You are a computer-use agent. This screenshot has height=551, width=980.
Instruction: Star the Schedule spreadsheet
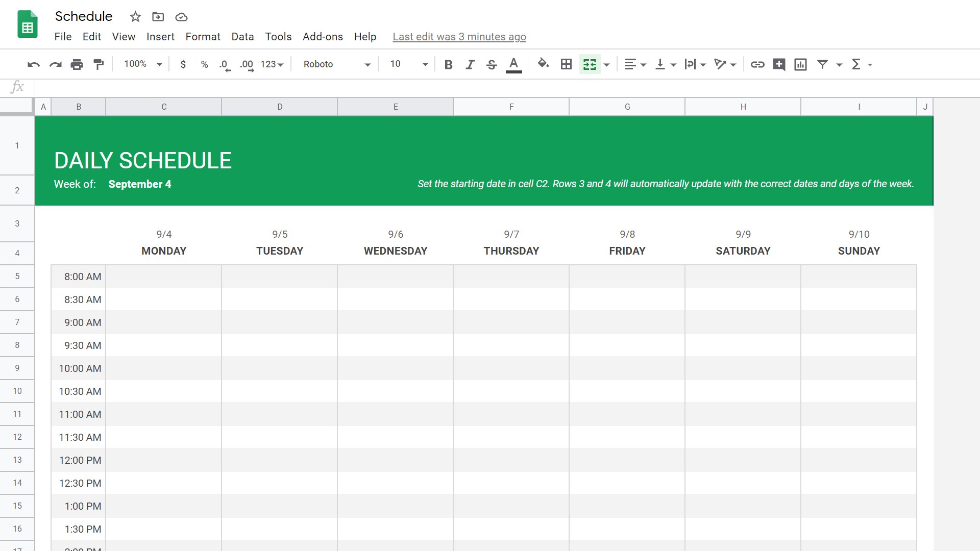pos(135,17)
